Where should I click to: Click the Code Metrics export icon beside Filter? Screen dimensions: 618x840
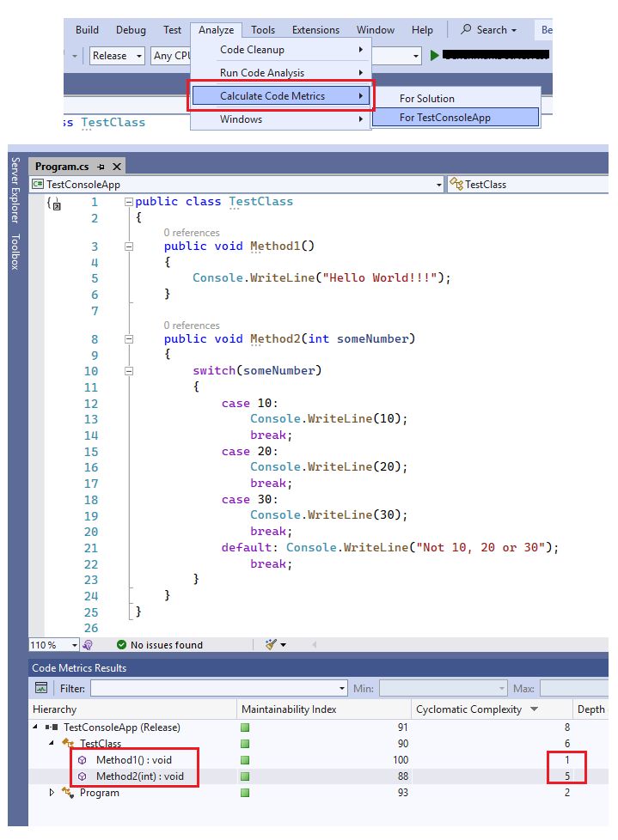[x=41, y=687]
